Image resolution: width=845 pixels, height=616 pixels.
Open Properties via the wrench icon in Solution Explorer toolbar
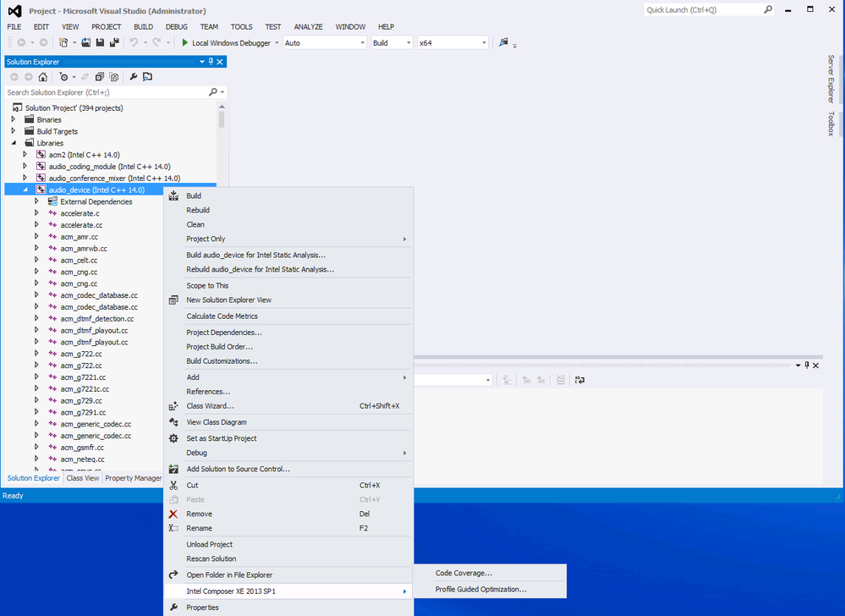[133, 77]
